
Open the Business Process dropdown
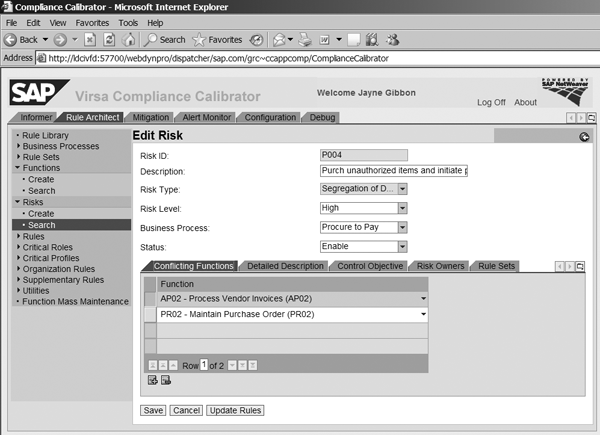[402, 227]
